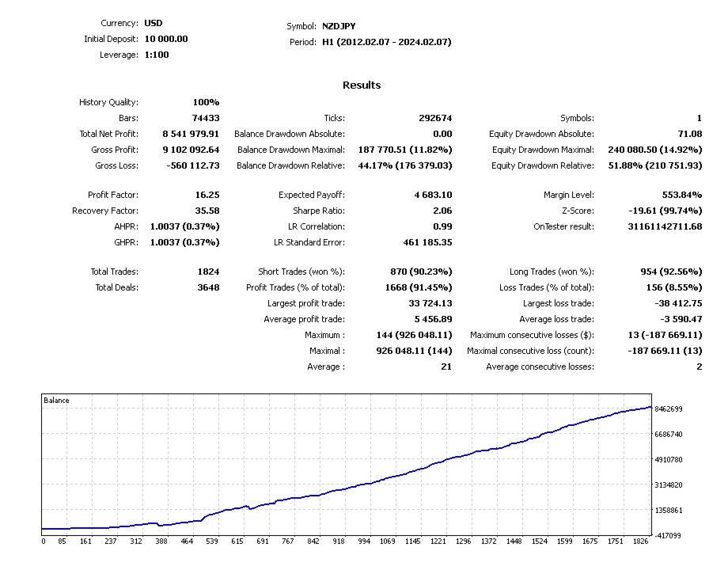
Task: Click the value 926 048.11 (144)
Action: tap(414, 350)
